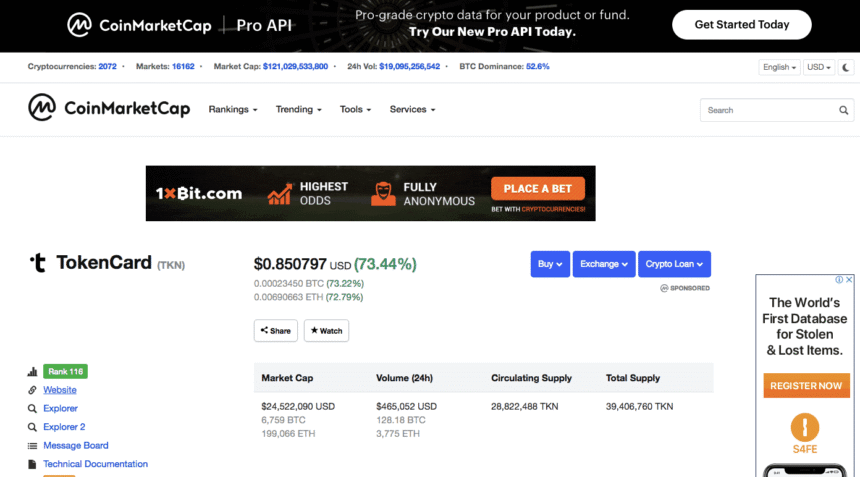Click the 39,406,760 TKN total supply
The height and width of the screenshot is (477, 860).
click(x=640, y=407)
